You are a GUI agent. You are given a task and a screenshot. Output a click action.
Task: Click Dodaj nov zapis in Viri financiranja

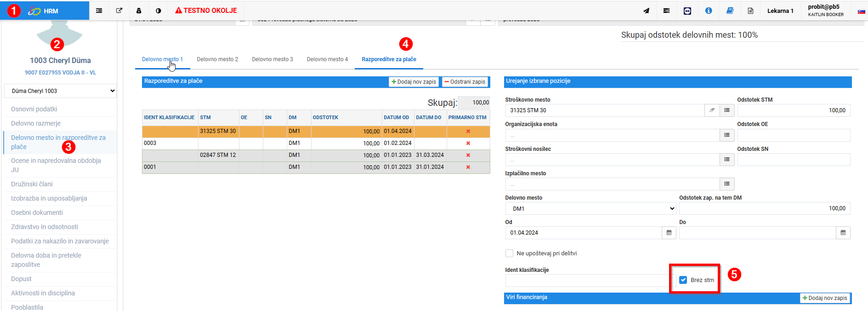point(825,298)
